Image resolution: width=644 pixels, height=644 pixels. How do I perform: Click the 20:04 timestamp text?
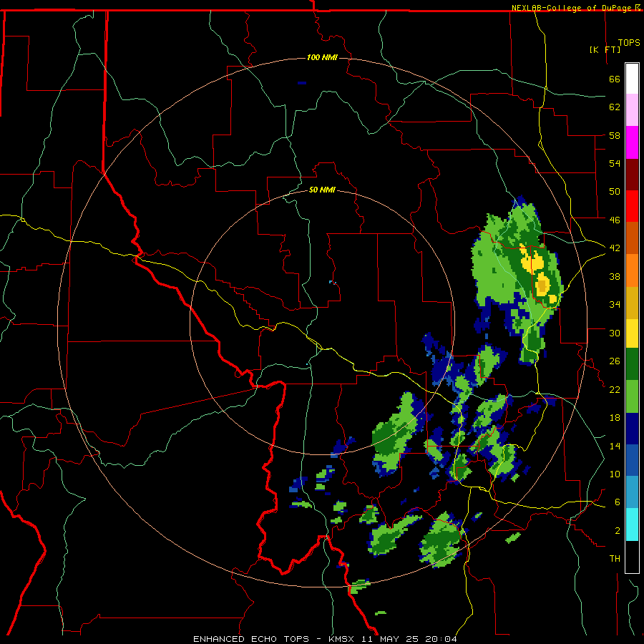coord(441,639)
